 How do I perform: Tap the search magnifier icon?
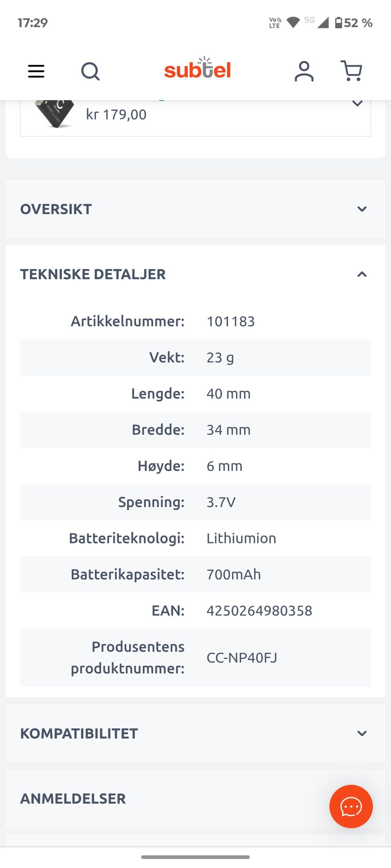point(90,71)
